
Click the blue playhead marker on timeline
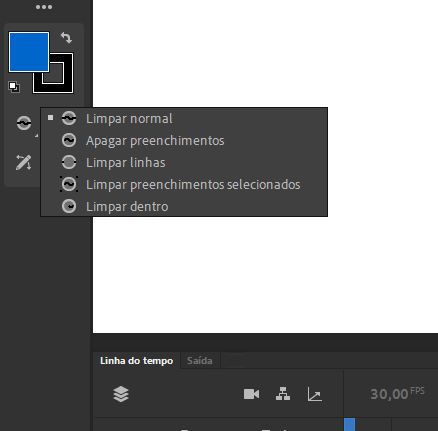pyautogui.click(x=349, y=425)
